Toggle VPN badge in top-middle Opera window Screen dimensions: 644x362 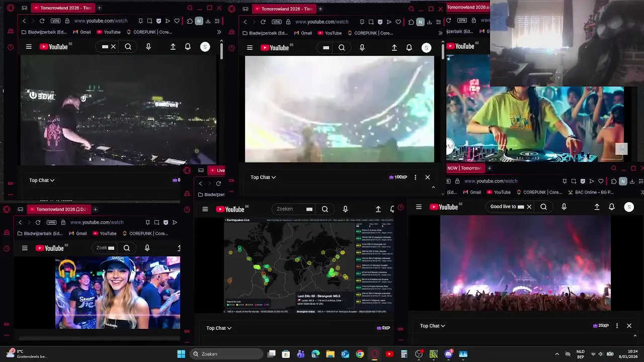pyautogui.click(x=277, y=22)
